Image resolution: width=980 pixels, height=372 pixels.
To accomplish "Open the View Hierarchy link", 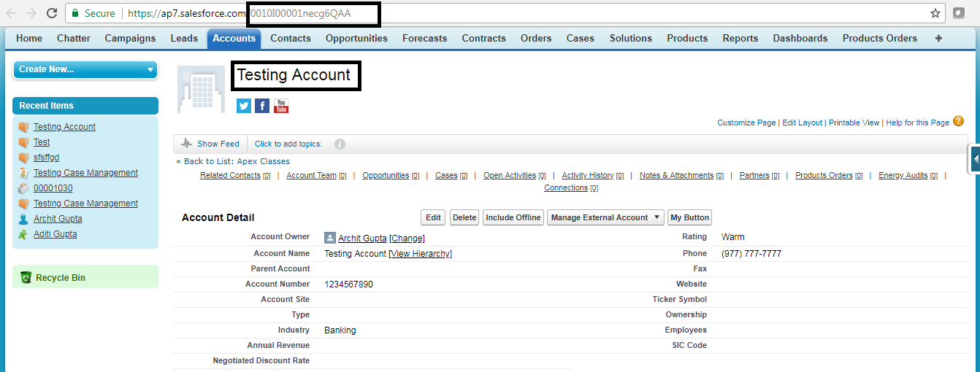I will (x=420, y=253).
